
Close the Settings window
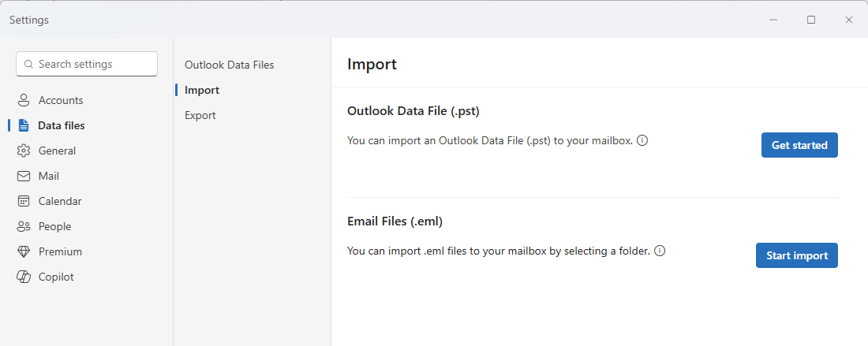pos(848,20)
